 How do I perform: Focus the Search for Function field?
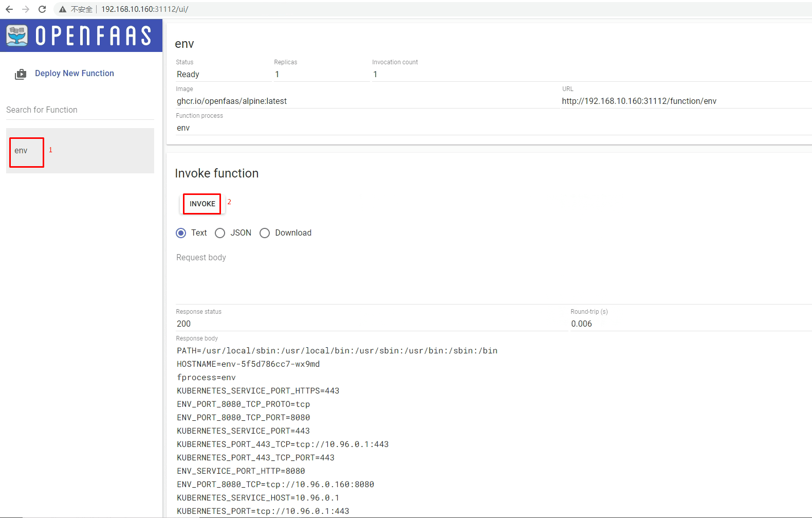(x=80, y=110)
